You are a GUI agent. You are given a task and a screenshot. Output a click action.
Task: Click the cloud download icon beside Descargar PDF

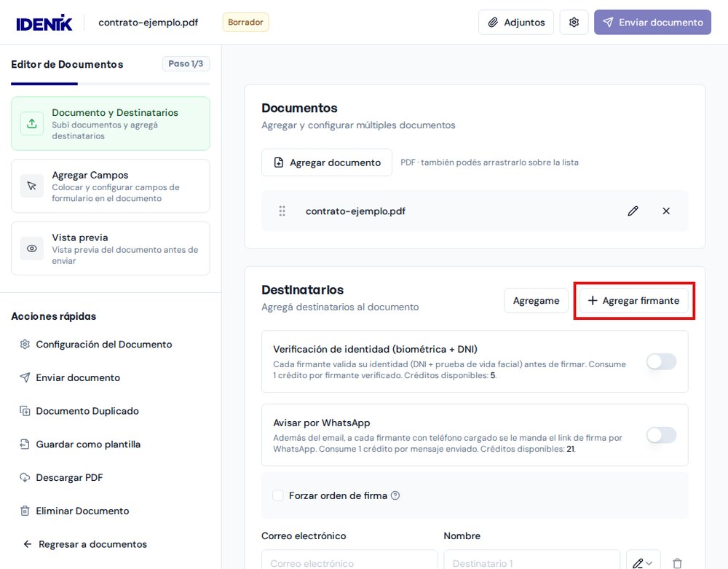(25, 477)
